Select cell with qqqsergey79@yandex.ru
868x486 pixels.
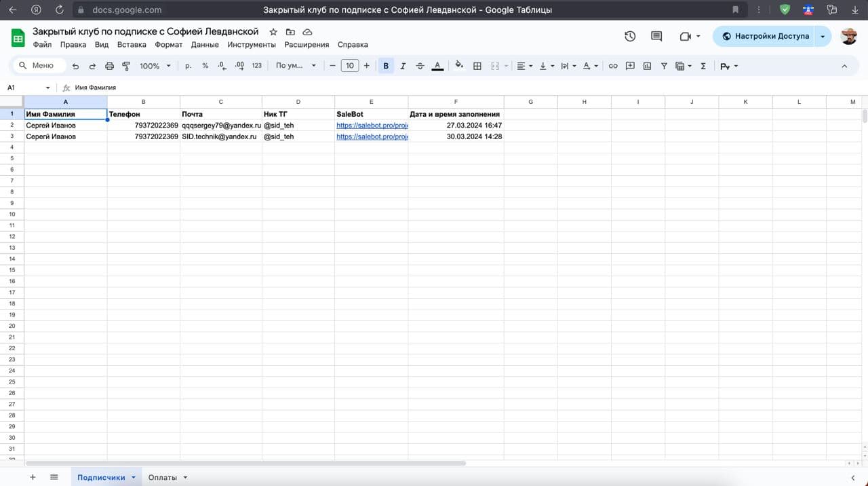pyautogui.click(x=221, y=126)
